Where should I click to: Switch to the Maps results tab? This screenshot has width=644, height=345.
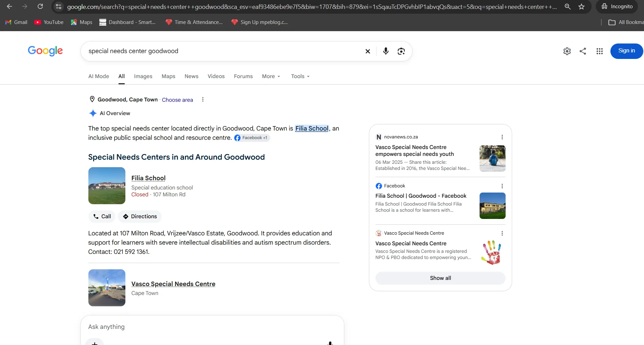pos(169,76)
